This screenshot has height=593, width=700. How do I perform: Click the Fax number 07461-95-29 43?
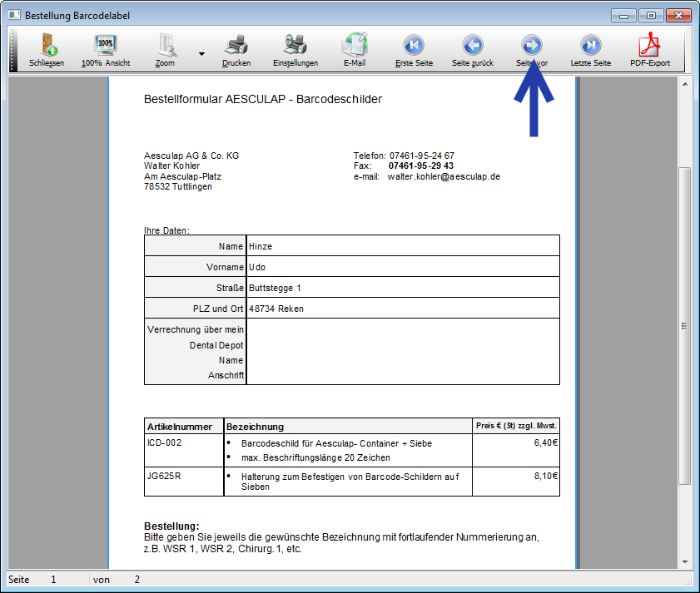click(421, 166)
